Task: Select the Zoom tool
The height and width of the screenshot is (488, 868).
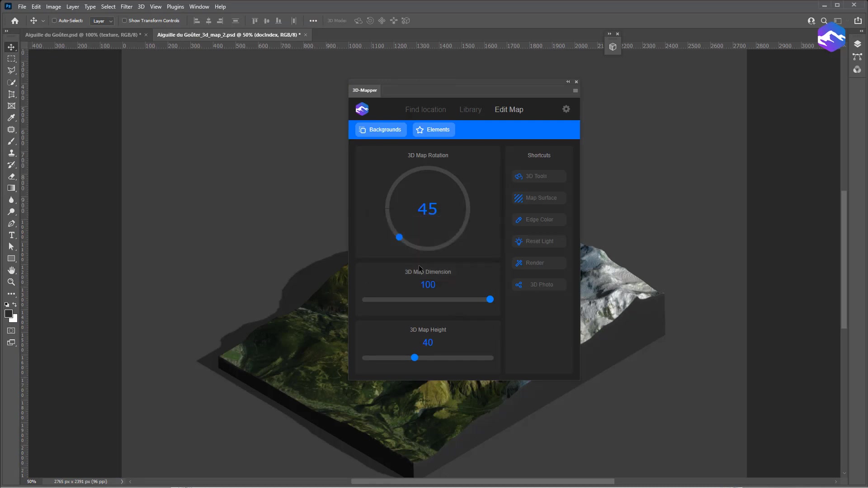Action: pyautogui.click(x=11, y=282)
